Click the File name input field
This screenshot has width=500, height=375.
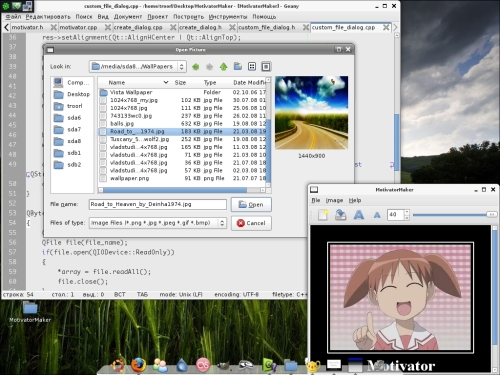pos(158,204)
